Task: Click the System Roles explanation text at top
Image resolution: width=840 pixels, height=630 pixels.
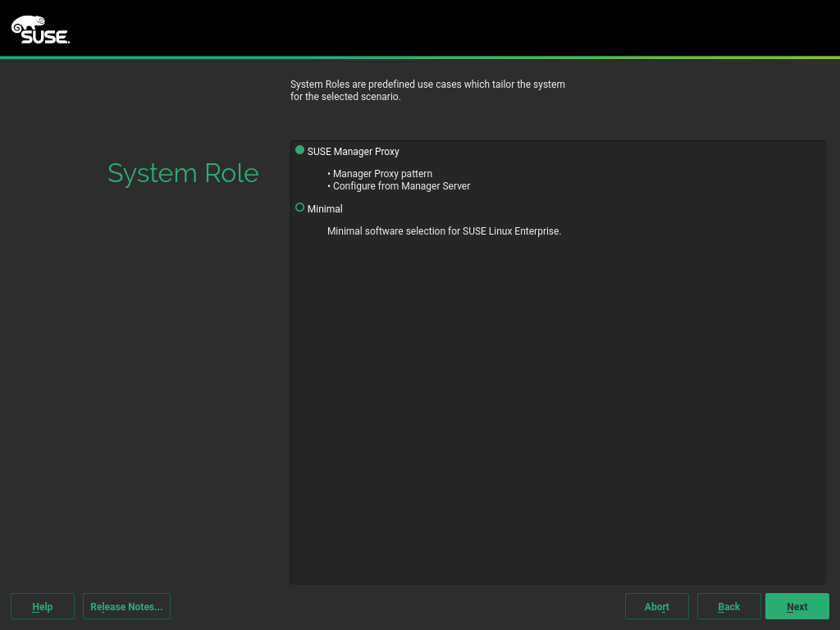Action: coord(427,89)
